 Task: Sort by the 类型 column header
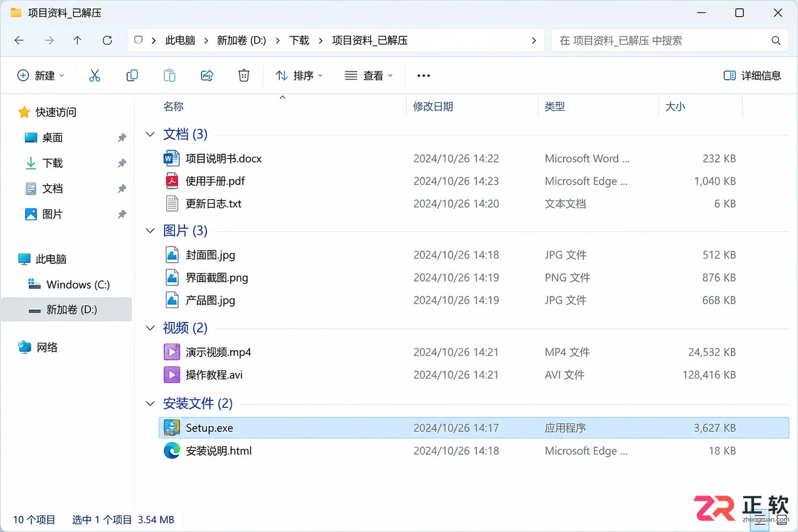pyautogui.click(x=555, y=106)
